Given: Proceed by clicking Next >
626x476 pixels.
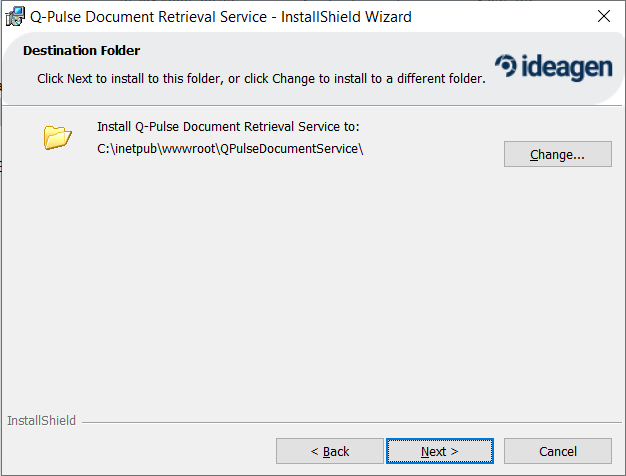Looking at the screenshot, I should (440, 451).
